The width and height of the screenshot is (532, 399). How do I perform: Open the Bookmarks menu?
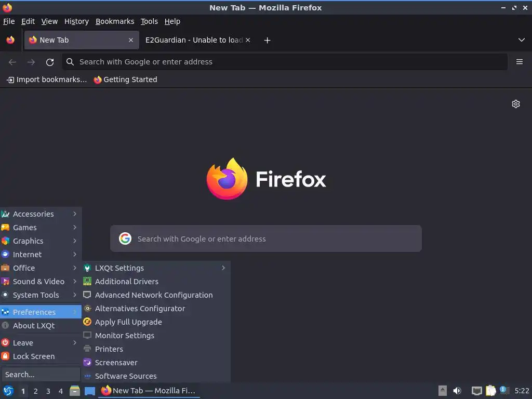pyautogui.click(x=115, y=21)
